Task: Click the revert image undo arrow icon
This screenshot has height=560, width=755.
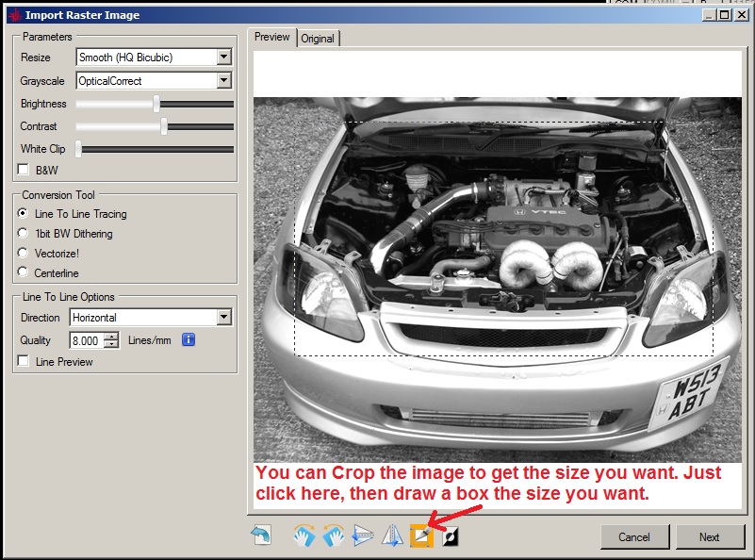Action: [261, 535]
